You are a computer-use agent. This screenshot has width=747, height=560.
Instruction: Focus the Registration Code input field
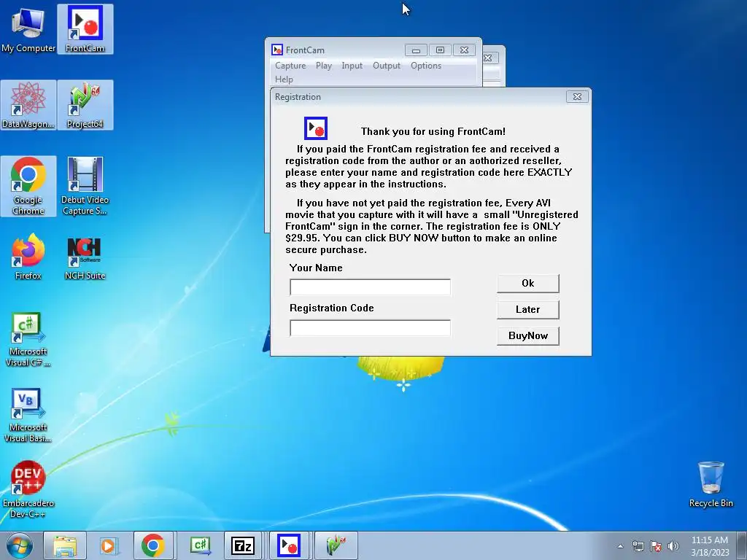click(x=370, y=327)
